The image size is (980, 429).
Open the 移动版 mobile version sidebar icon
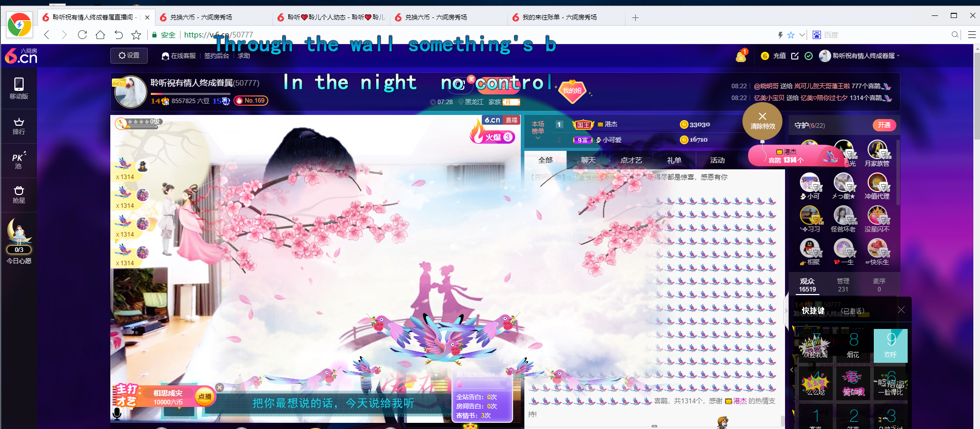(x=18, y=88)
